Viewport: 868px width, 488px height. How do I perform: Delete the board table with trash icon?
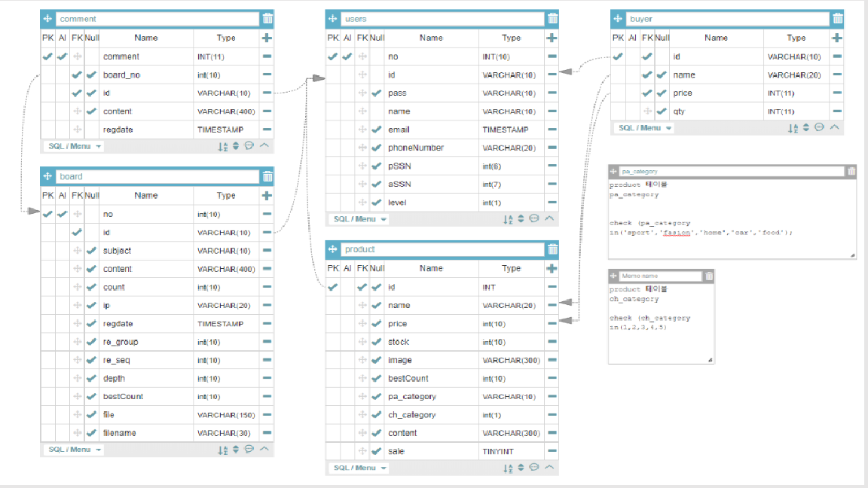[267, 176]
